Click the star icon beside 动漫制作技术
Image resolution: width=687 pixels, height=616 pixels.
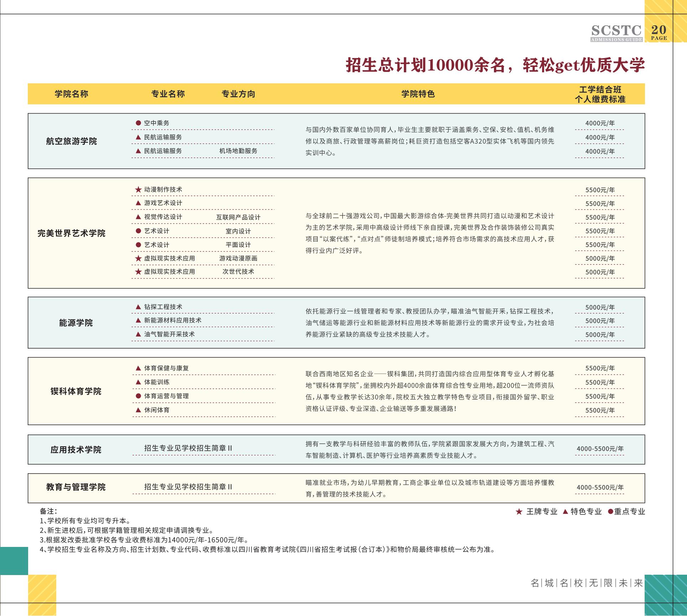click(x=139, y=189)
